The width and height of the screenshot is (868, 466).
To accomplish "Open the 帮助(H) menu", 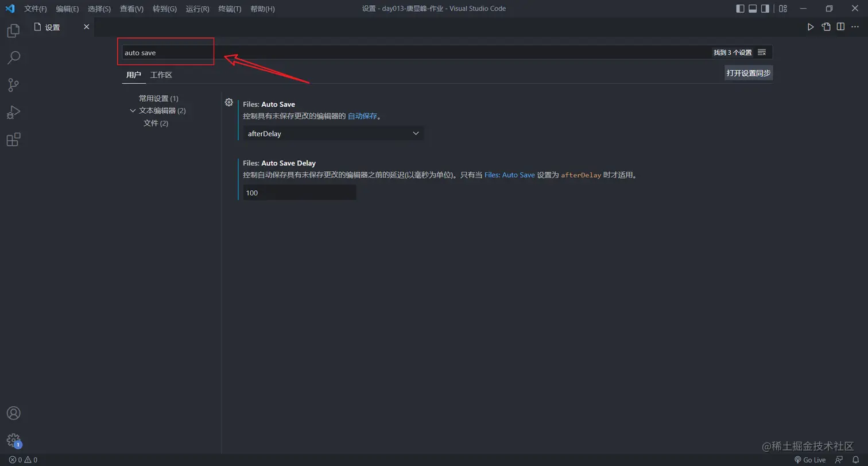I will coord(263,9).
